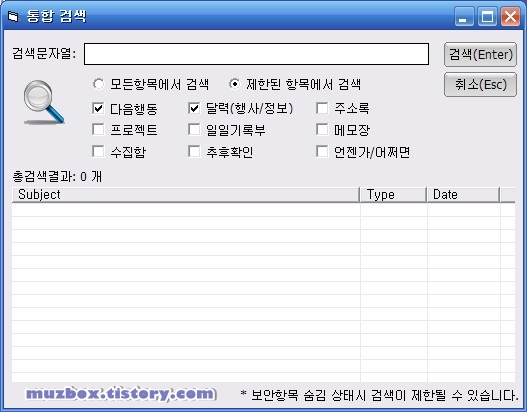Uncheck the 달력(행사/정보) checkbox
The width and height of the screenshot is (527, 412).
click(x=194, y=108)
